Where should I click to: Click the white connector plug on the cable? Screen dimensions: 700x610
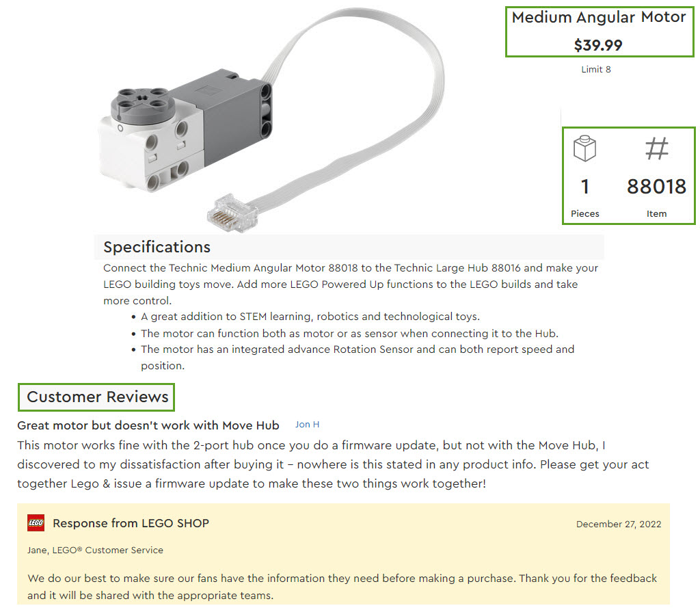232,213
